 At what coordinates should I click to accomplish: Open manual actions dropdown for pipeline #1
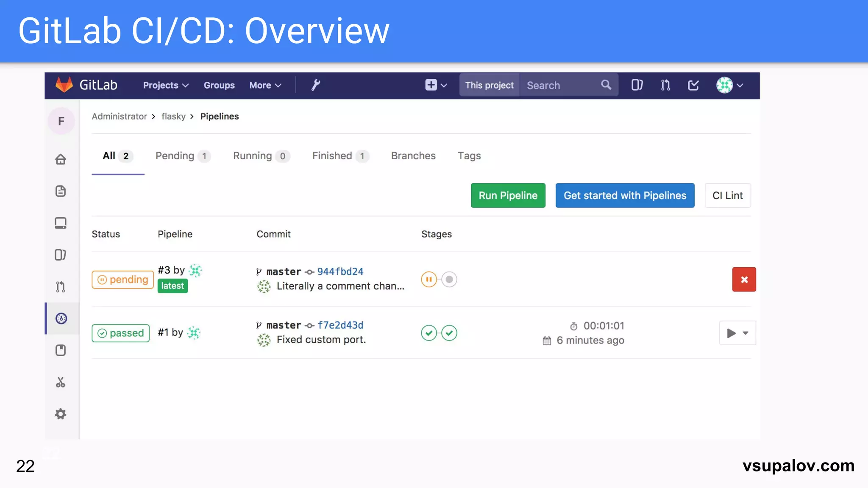(x=737, y=333)
